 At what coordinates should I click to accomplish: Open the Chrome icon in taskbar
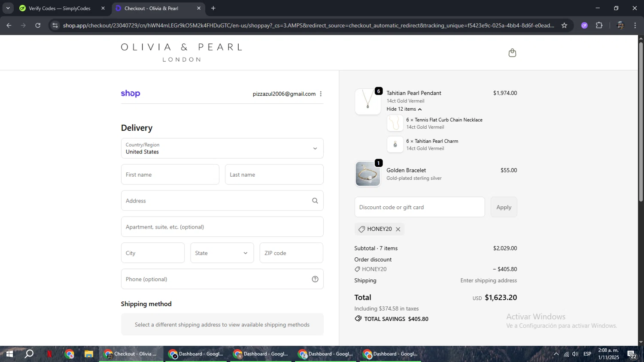click(x=69, y=354)
